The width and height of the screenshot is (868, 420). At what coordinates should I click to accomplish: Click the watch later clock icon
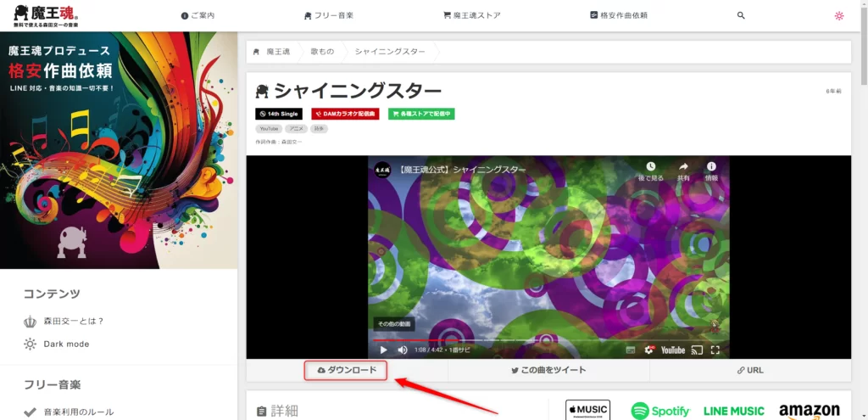click(650, 167)
